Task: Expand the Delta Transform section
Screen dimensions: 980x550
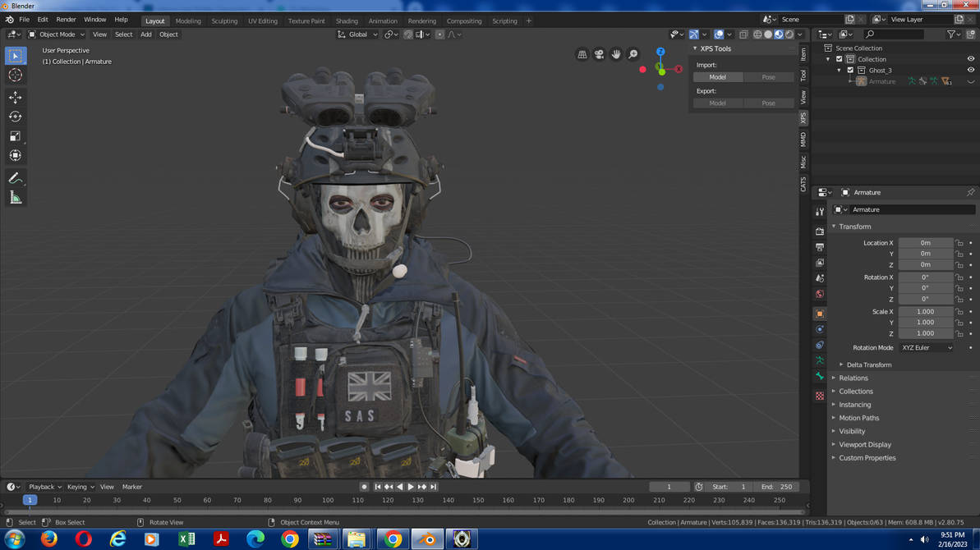Action: click(x=869, y=364)
